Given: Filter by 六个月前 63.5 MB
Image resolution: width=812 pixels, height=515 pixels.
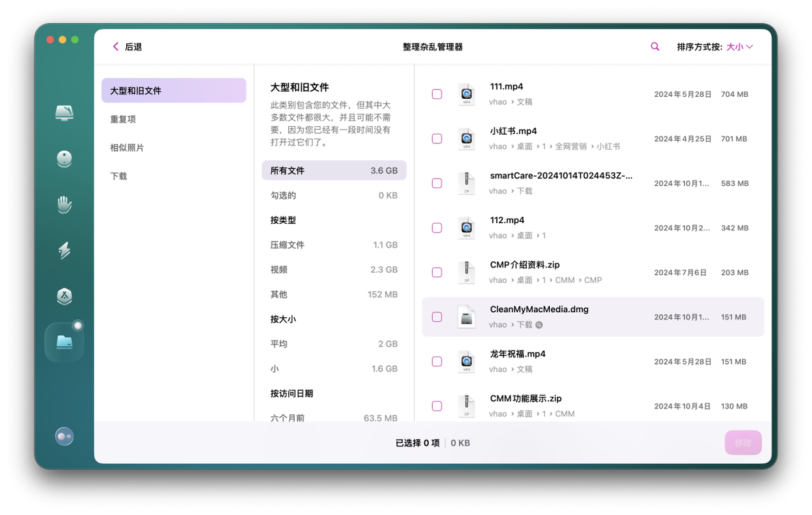Looking at the screenshot, I should [x=334, y=417].
